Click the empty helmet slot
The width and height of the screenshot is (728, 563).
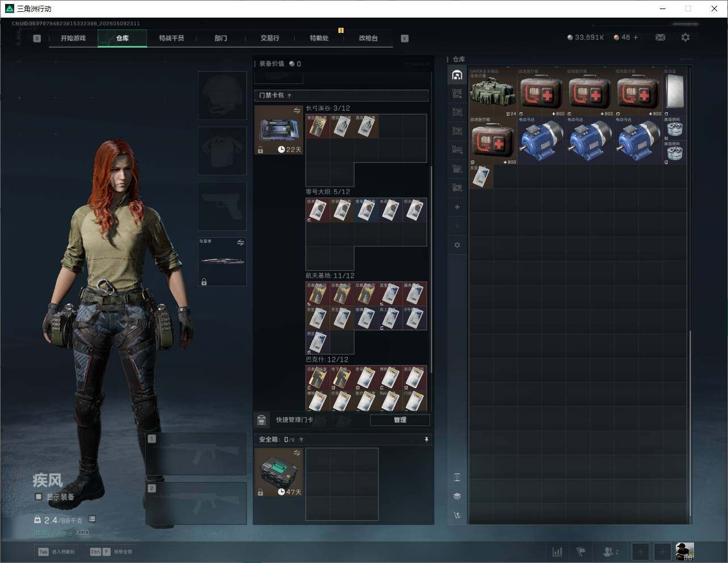tap(222, 95)
